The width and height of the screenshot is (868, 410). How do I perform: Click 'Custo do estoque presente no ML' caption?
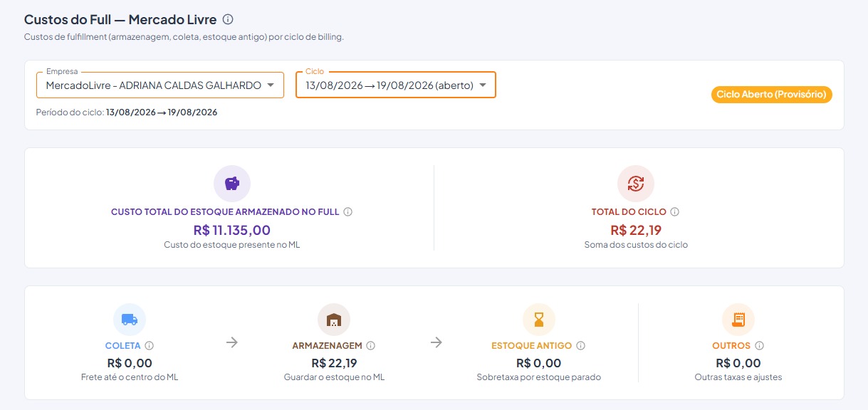(x=232, y=245)
